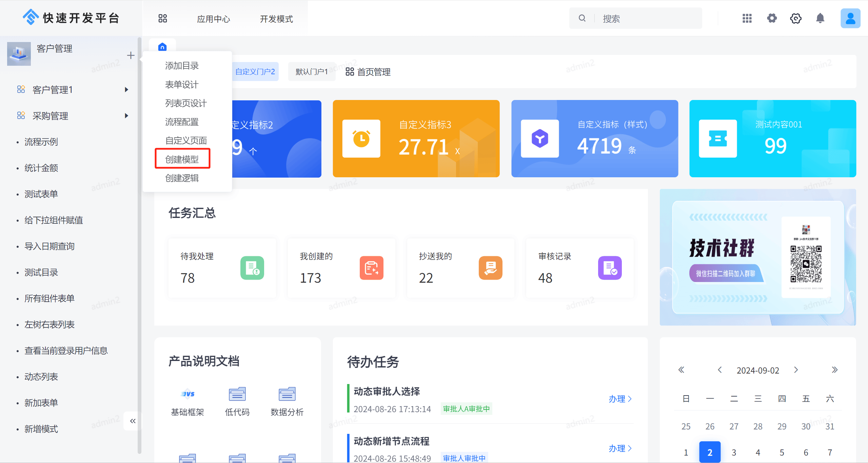This screenshot has width=868, height=463.
Task: Select 表单设计 from the menu
Action: click(182, 84)
